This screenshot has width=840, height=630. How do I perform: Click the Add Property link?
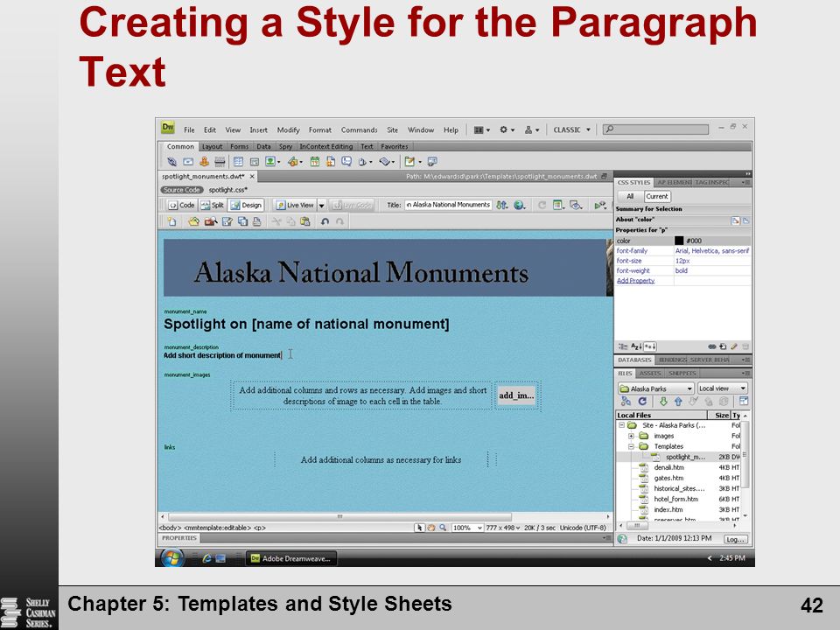(635, 280)
